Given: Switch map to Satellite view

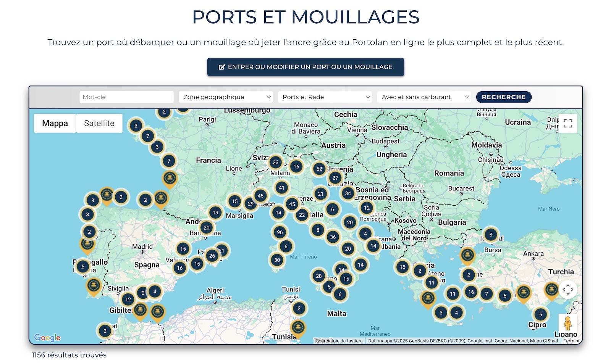Looking at the screenshot, I should pos(99,123).
